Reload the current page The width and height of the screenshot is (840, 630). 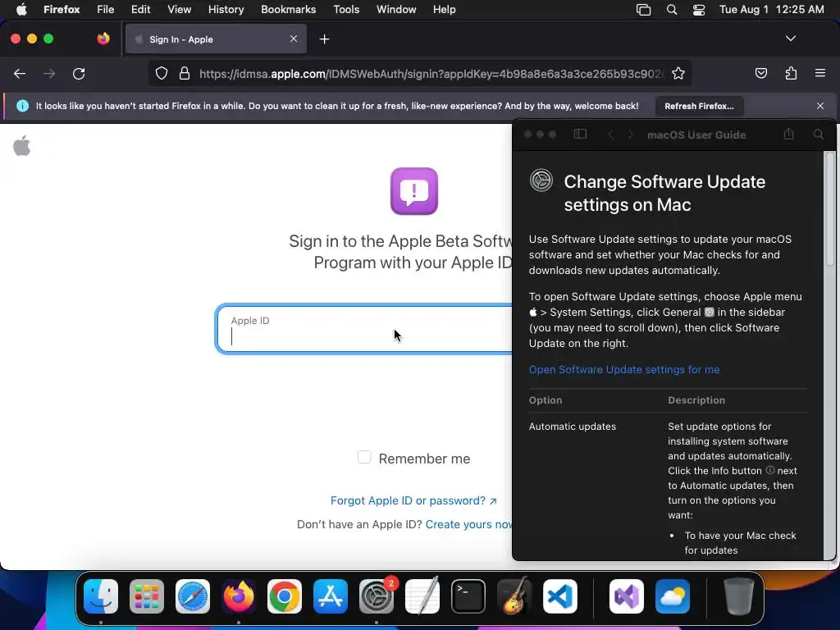pyautogui.click(x=79, y=73)
